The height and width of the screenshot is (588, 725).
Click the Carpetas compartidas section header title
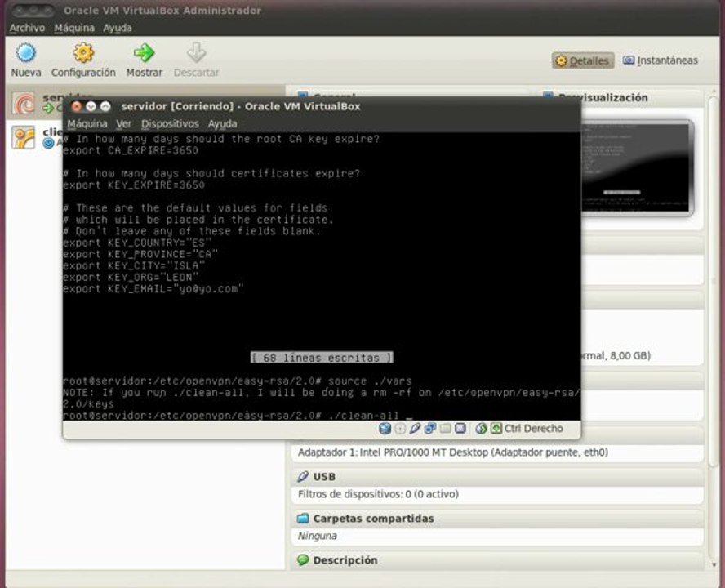pyautogui.click(x=374, y=518)
